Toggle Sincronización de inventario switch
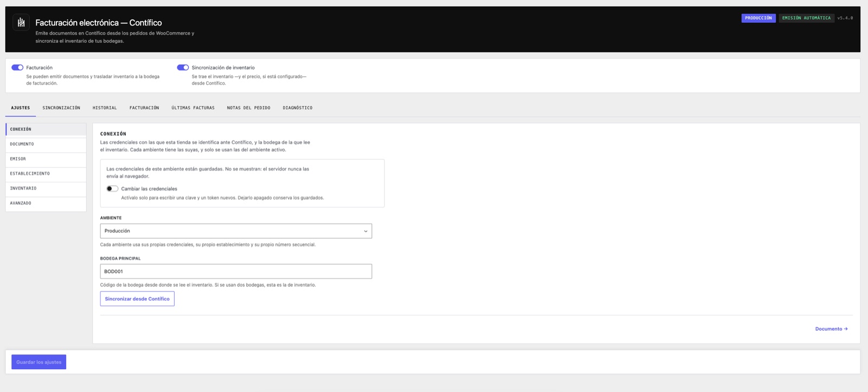 (183, 68)
